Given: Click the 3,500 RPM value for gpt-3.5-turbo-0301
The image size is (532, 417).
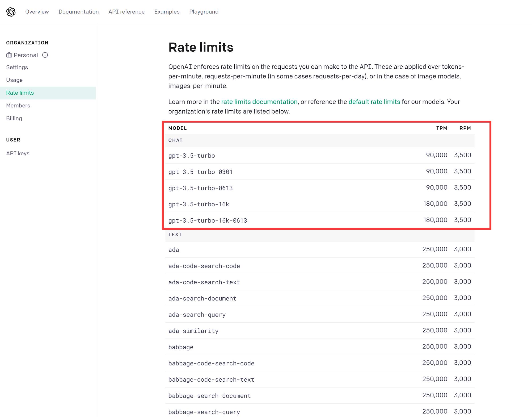Looking at the screenshot, I should pyautogui.click(x=463, y=171).
